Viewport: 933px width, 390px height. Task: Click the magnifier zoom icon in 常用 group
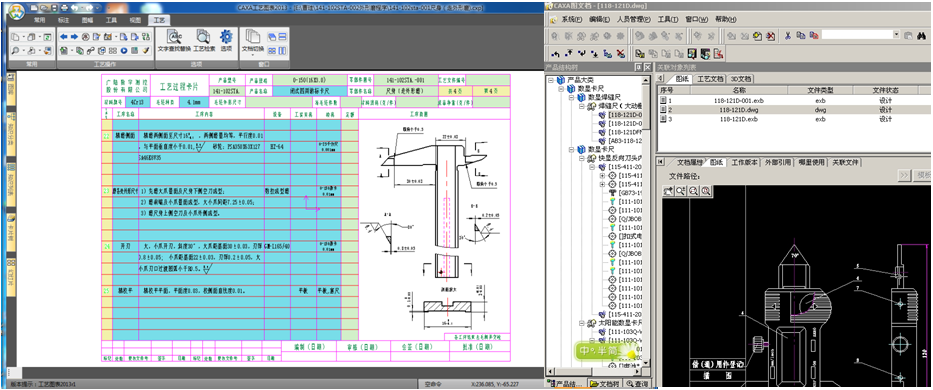pos(15,51)
